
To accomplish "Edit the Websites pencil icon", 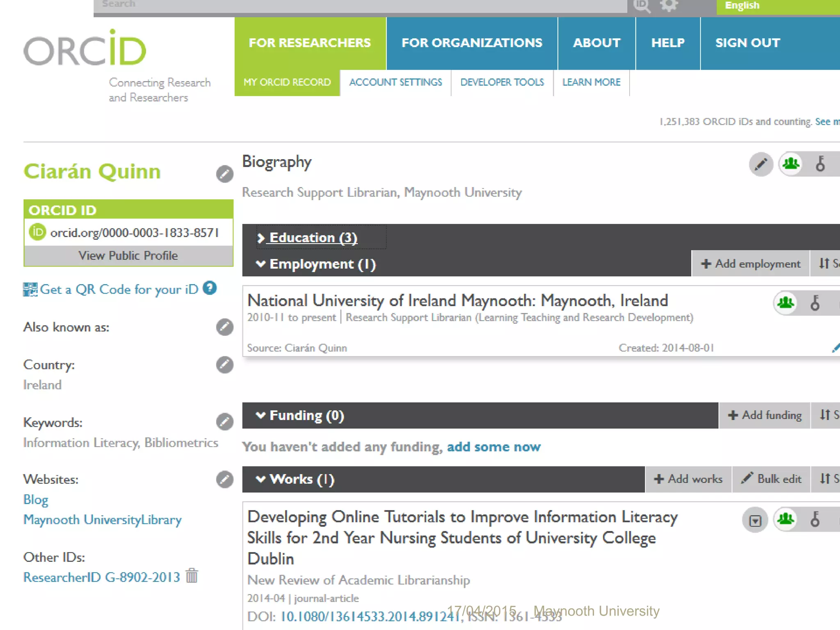I will click(224, 479).
